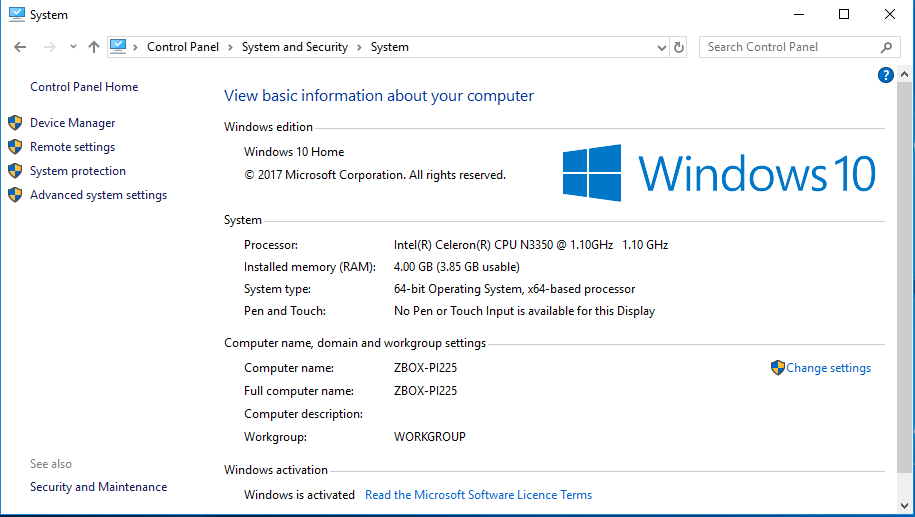Click the '4.00 GB (3.85 GB usable)' text
This screenshot has width=915, height=517.
[x=456, y=267]
